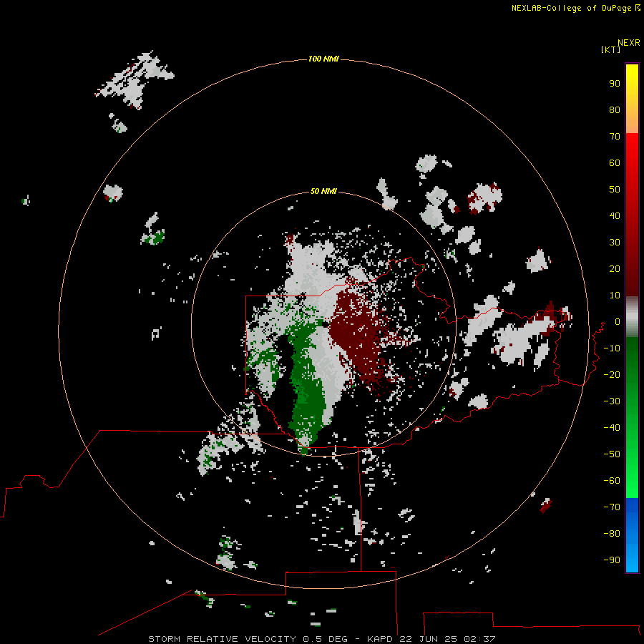Click the -10 value on the velocity scale
The width and height of the screenshot is (644, 644).
(612, 348)
